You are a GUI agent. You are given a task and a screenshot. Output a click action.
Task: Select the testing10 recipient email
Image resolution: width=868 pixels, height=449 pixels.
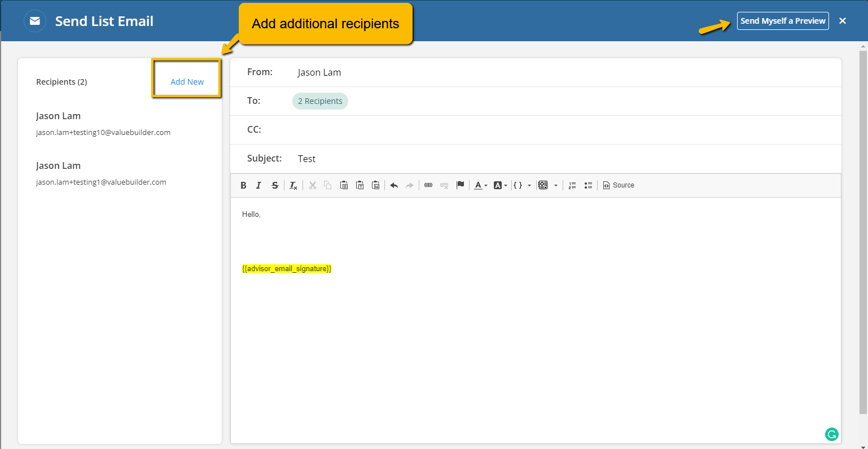click(103, 133)
